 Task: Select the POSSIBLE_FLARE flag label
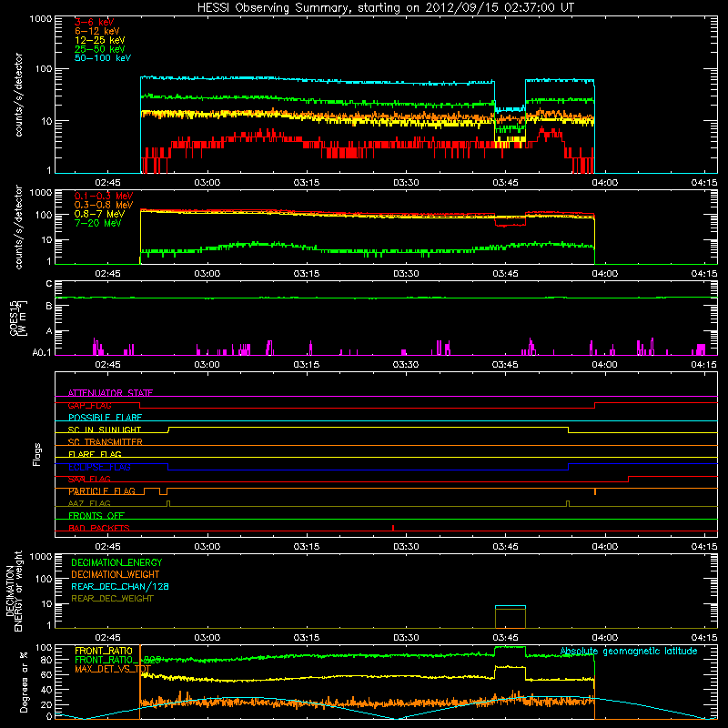tap(105, 418)
